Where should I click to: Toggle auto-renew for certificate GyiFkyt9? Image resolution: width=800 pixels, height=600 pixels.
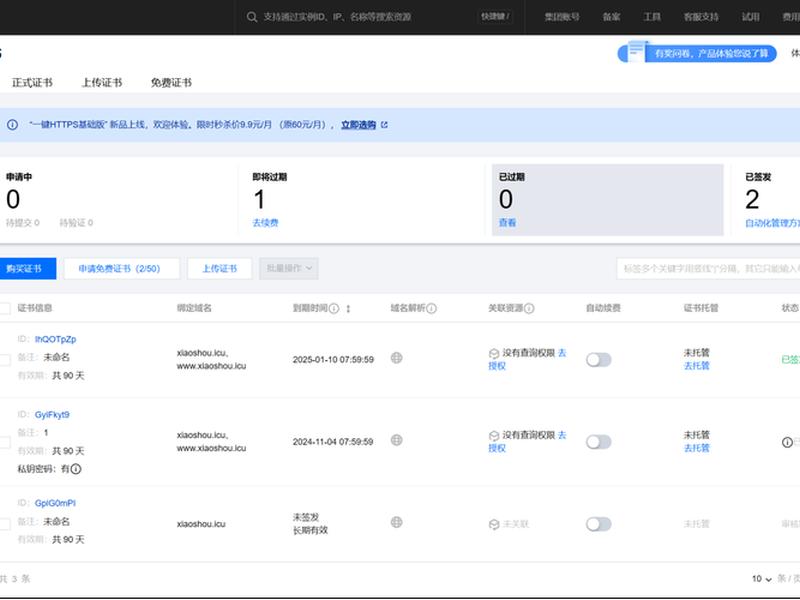point(598,442)
